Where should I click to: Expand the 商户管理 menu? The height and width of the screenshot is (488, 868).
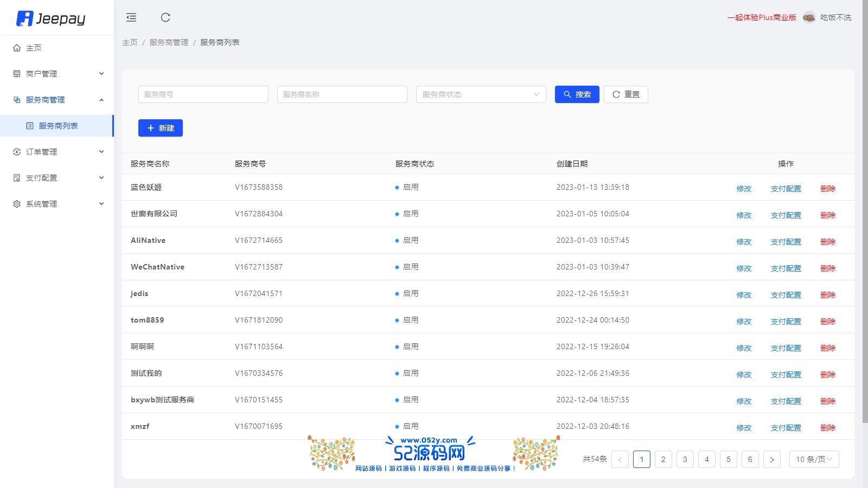click(57, 74)
